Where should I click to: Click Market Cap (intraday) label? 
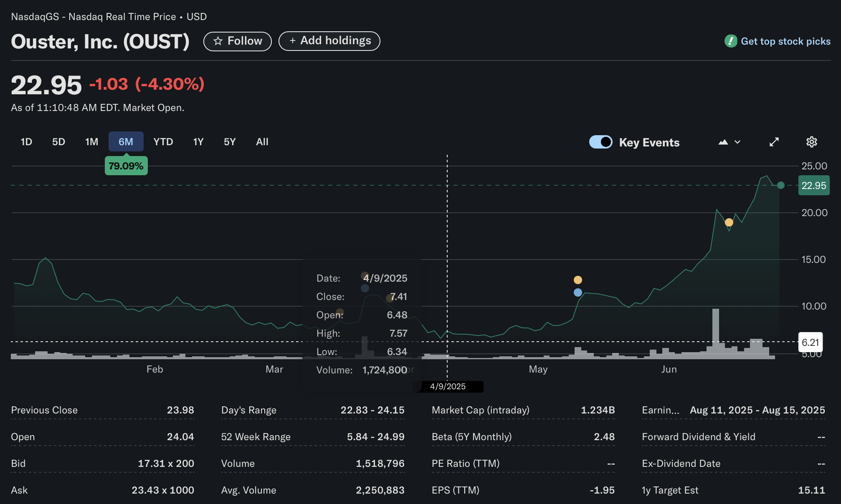click(x=481, y=410)
